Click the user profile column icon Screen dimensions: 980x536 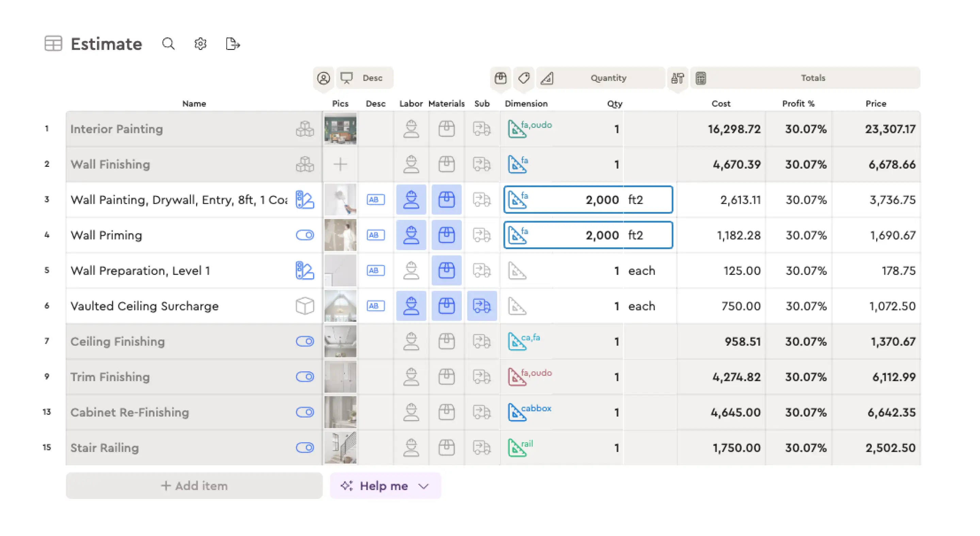[323, 78]
